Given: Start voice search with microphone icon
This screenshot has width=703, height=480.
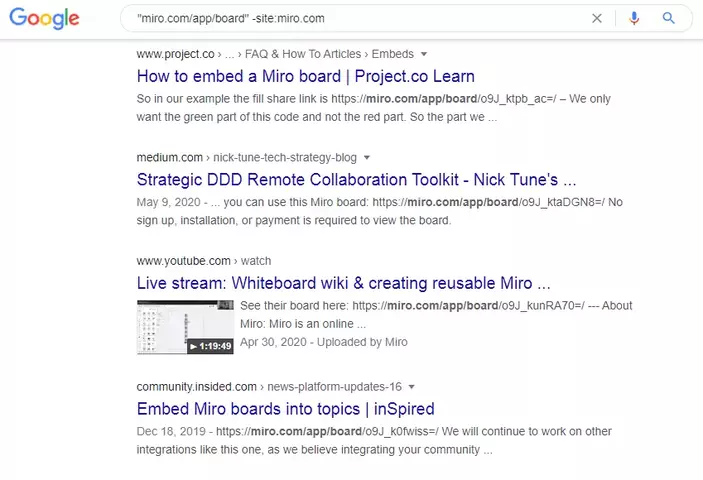Looking at the screenshot, I should [634, 18].
